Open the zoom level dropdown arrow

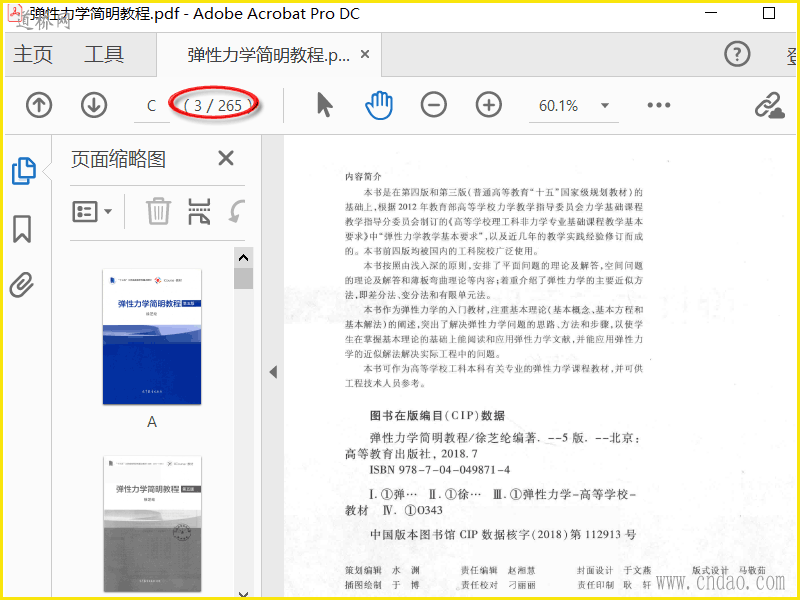click(605, 106)
